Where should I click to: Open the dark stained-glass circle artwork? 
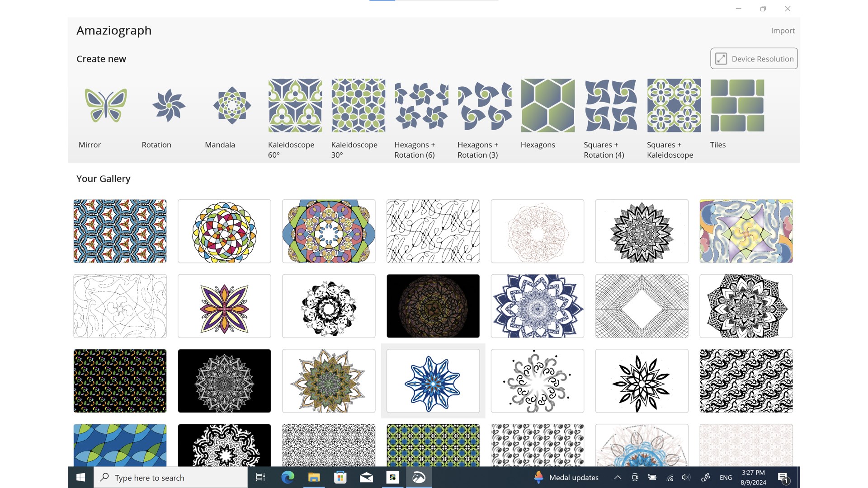point(433,306)
